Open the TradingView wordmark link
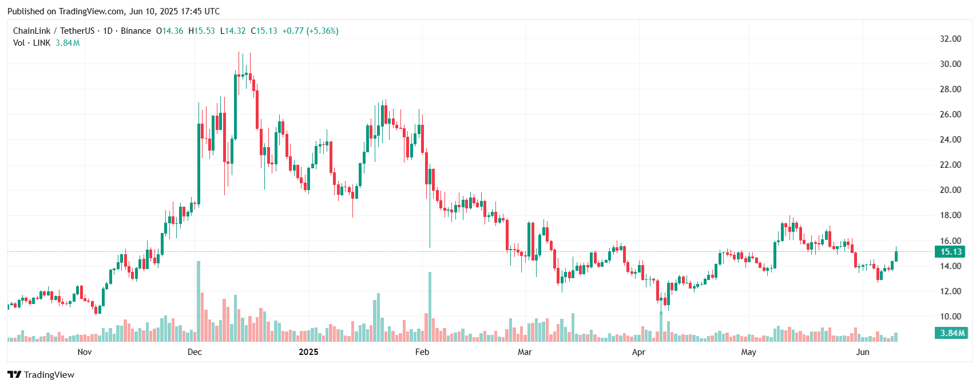The image size is (980, 387). pos(49,375)
